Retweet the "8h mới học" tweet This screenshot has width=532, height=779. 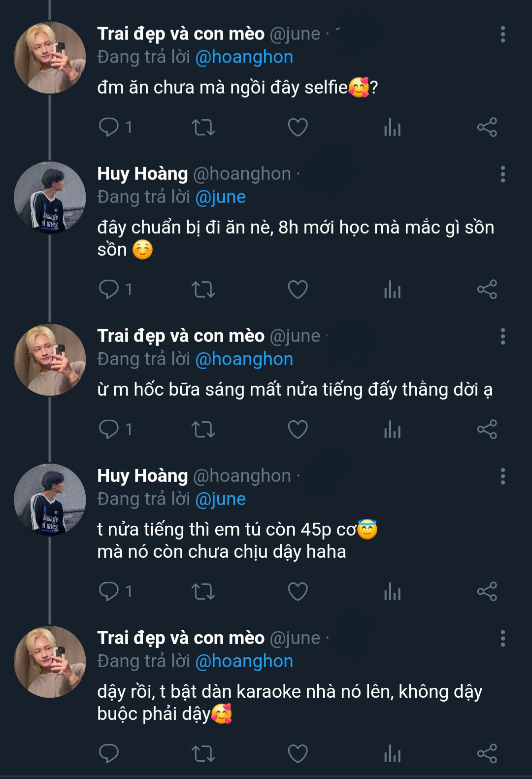coord(203,289)
